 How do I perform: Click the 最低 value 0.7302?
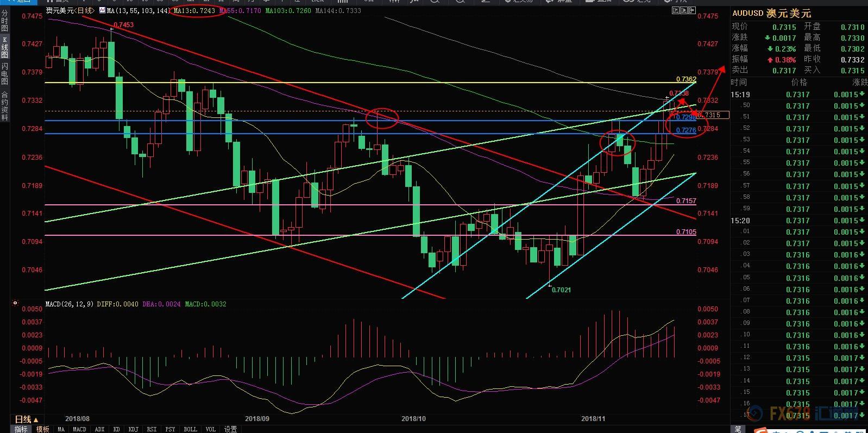(853, 49)
